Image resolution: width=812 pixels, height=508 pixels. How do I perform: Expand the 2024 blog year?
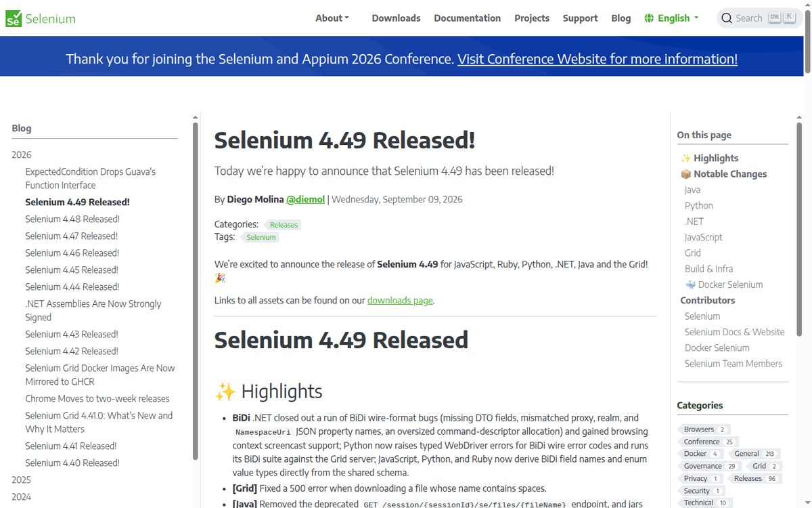tap(22, 496)
